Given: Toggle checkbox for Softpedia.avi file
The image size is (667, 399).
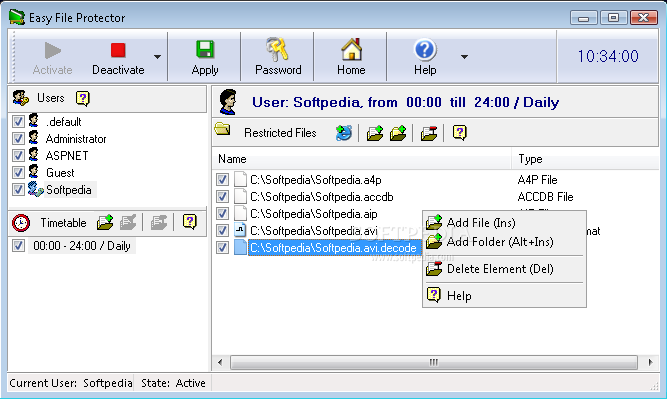Looking at the screenshot, I should coord(222,231).
